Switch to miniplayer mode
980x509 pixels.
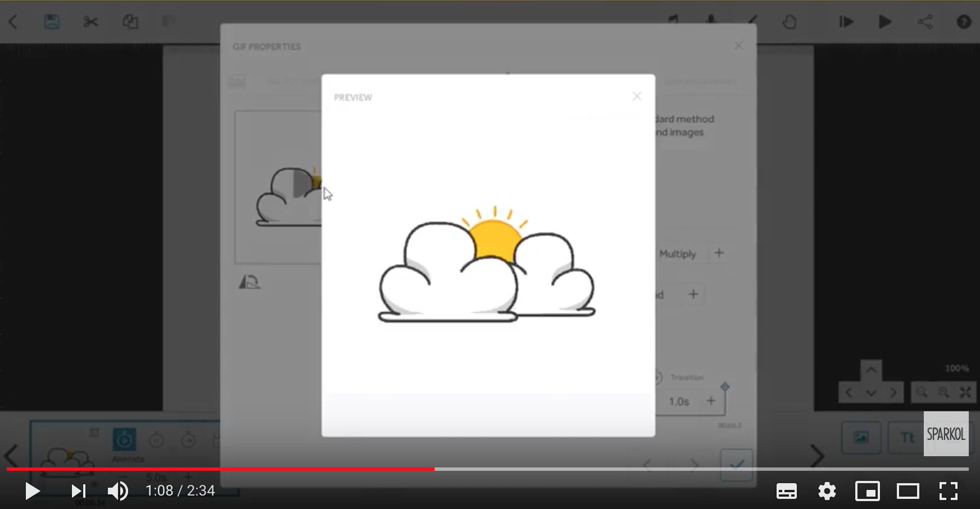[868, 491]
